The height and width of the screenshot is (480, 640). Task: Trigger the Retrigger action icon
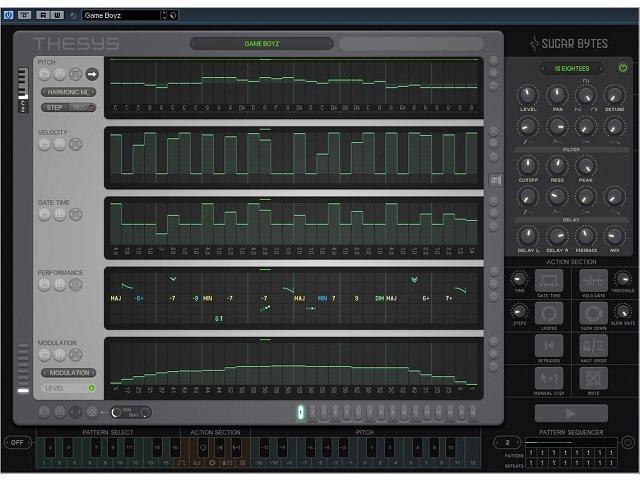coord(548,346)
